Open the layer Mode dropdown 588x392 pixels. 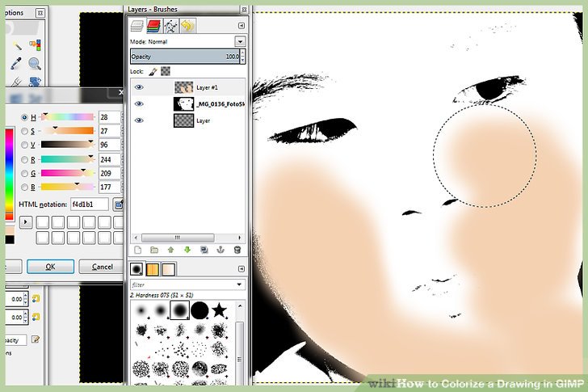point(240,41)
